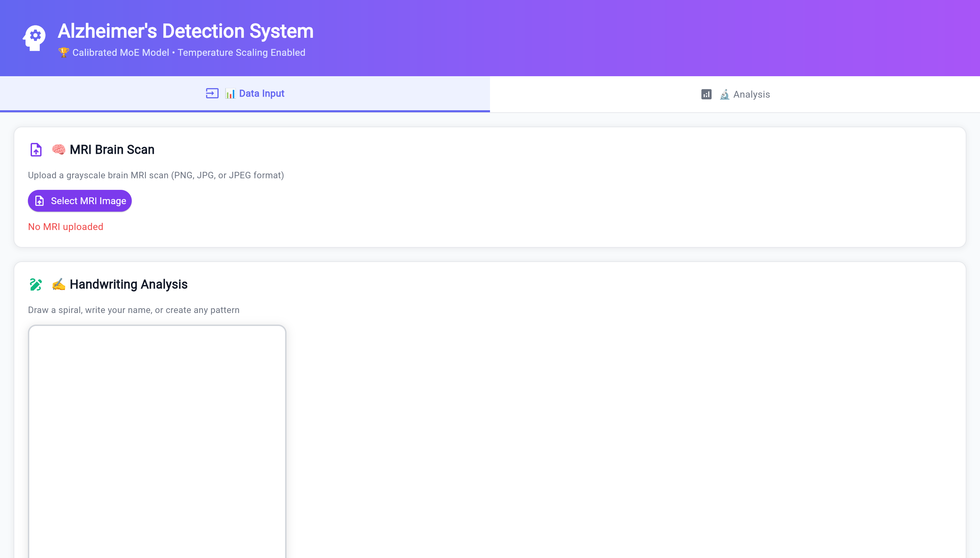
Task: Click the Handwriting Analysis heading
Action: [x=128, y=284]
